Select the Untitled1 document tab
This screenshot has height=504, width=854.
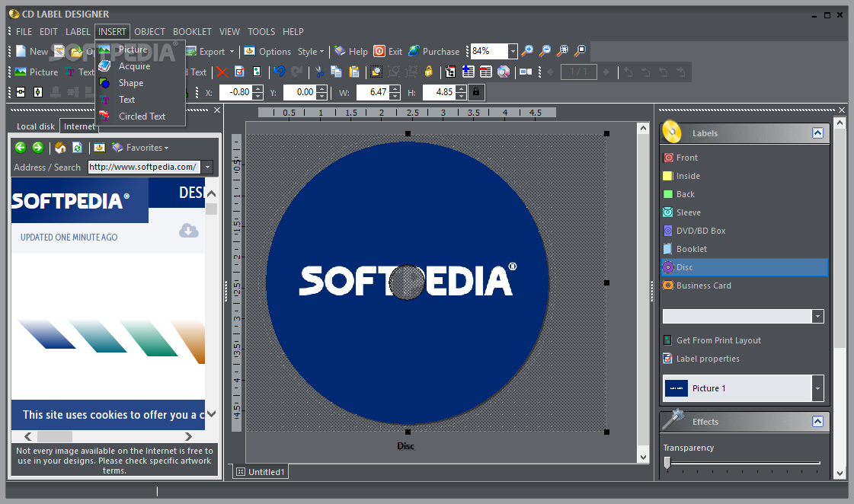pyautogui.click(x=261, y=472)
